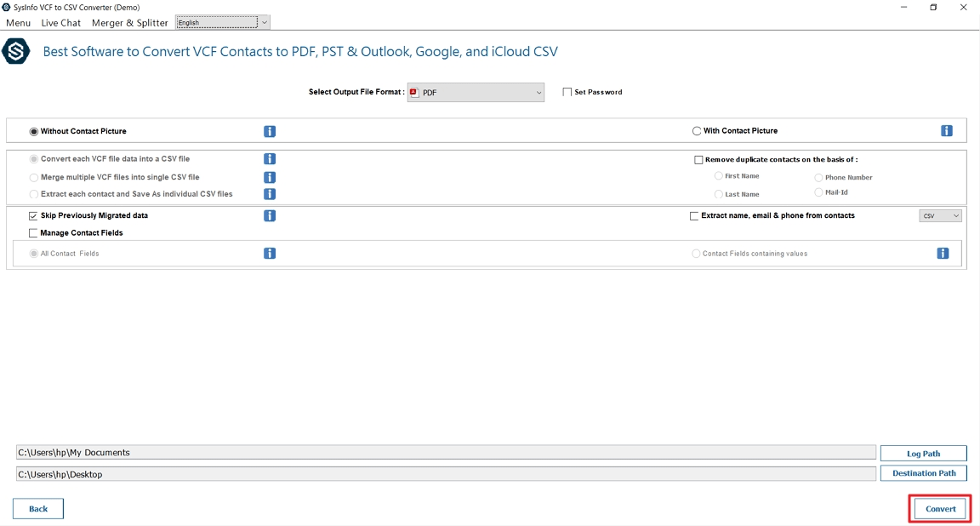Image resolution: width=980 pixels, height=526 pixels.
Task: Select Mail-Id duplicate criterion
Action: 818,192
